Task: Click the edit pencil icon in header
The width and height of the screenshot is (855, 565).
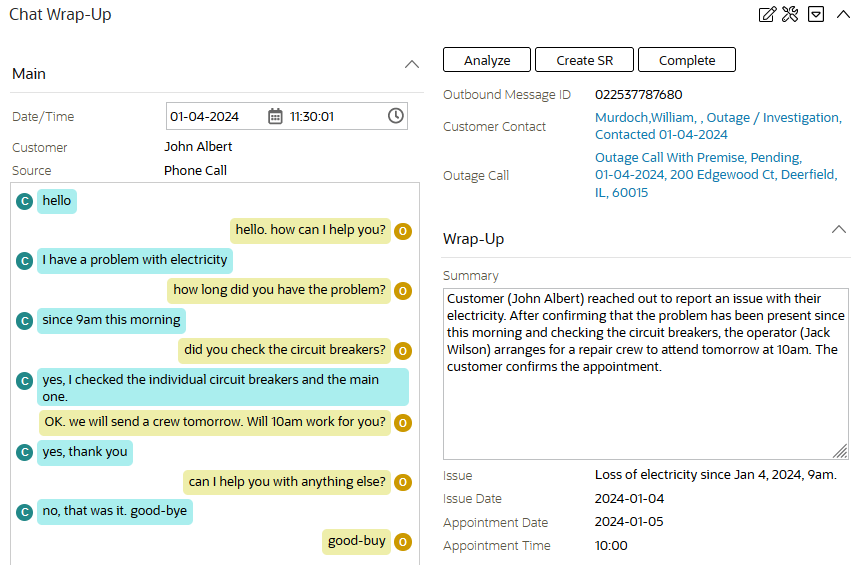Action: [768, 14]
